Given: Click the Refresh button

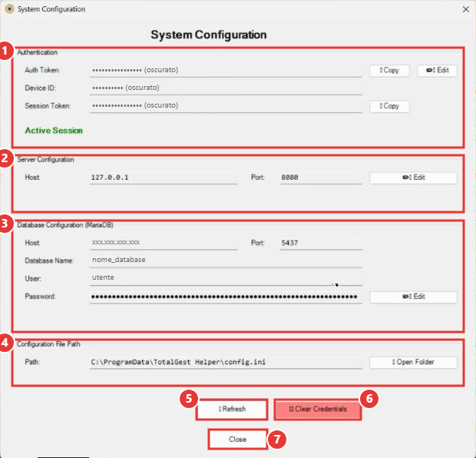Looking at the screenshot, I should [x=232, y=409].
